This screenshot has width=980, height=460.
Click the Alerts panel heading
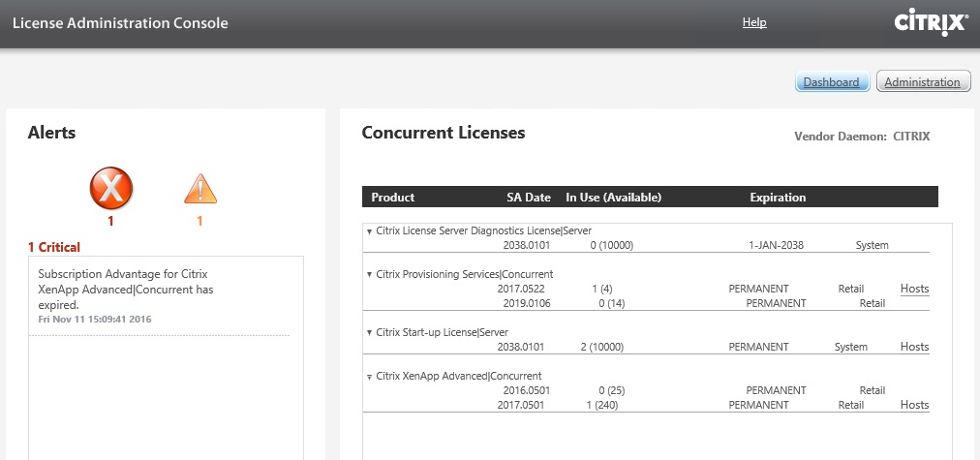click(51, 132)
